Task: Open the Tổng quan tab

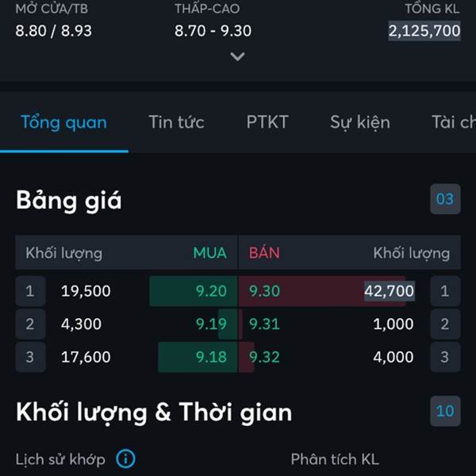Action: (x=63, y=122)
